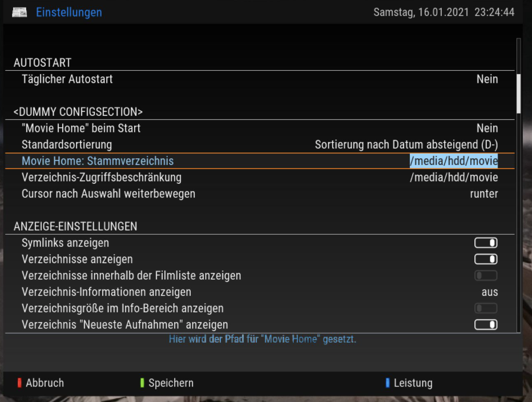Toggle the Symlinks anzeigen switch
This screenshot has width=532, height=402.
(486, 243)
